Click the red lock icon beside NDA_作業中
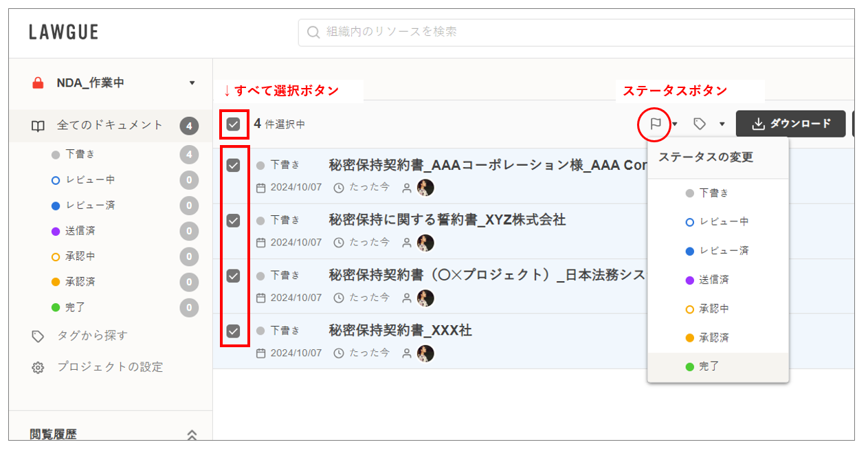The width and height of the screenshot is (868, 451). tap(38, 83)
